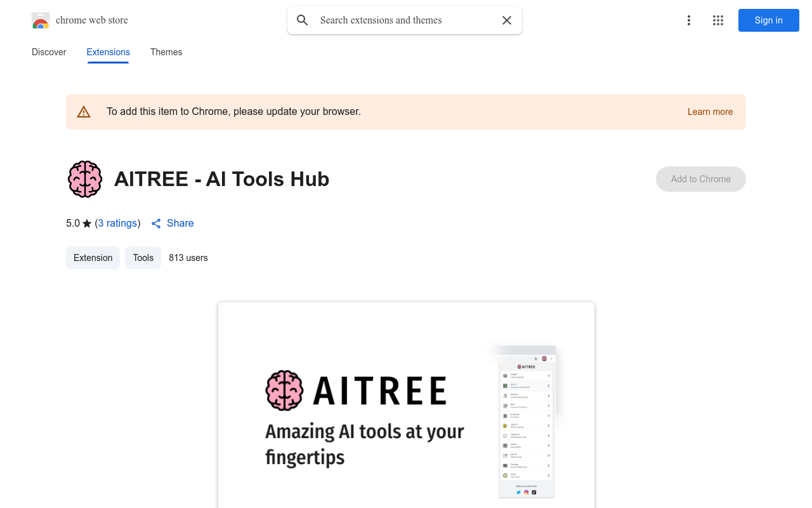The width and height of the screenshot is (812, 508).
Task: Click the Tools category chip
Action: point(143,258)
